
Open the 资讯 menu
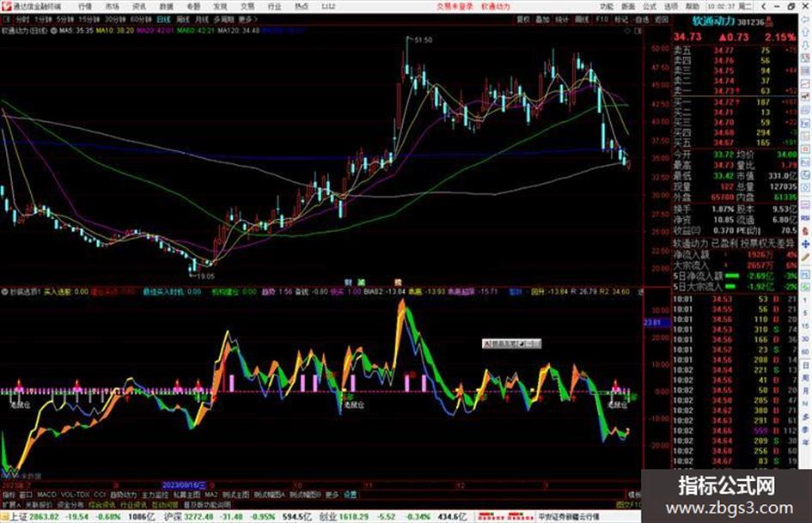point(139,6)
